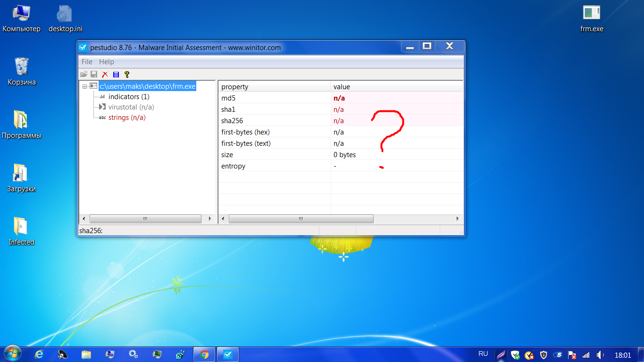Select the indicators (1) tree item
644x362 pixels.
tap(129, 97)
